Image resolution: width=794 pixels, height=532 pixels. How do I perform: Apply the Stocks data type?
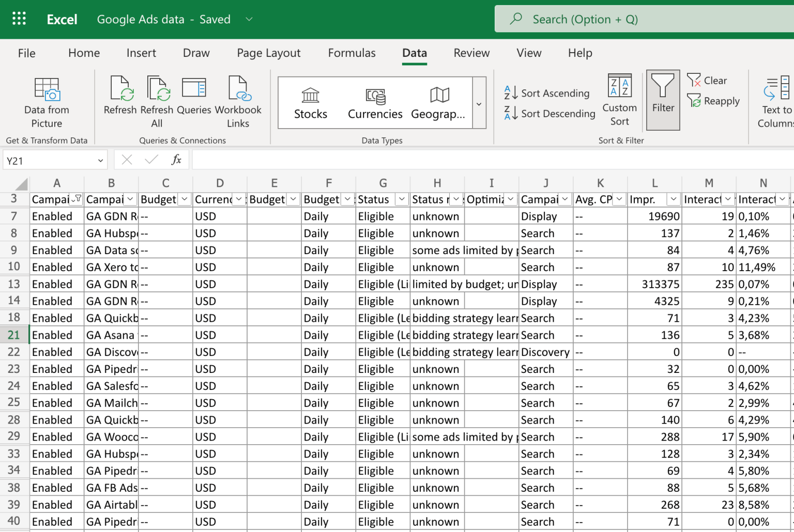[x=310, y=102]
